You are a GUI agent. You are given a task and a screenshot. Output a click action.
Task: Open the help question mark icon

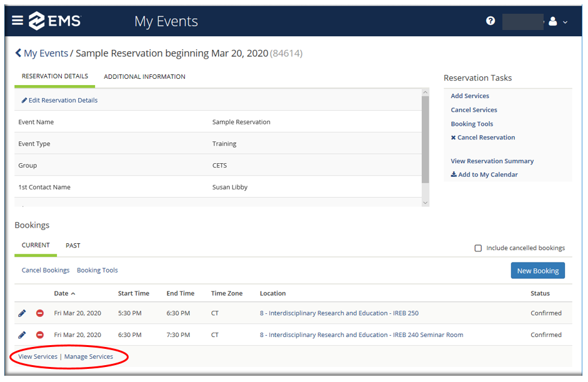pyautogui.click(x=491, y=21)
